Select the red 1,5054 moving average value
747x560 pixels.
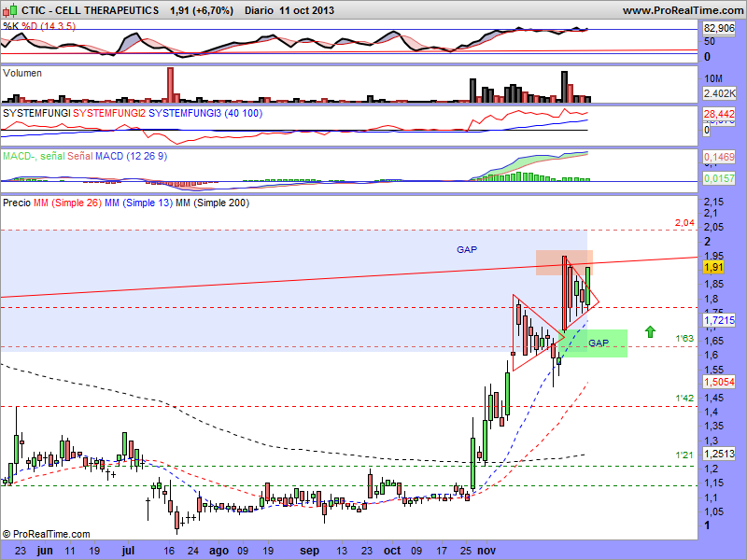(719, 382)
